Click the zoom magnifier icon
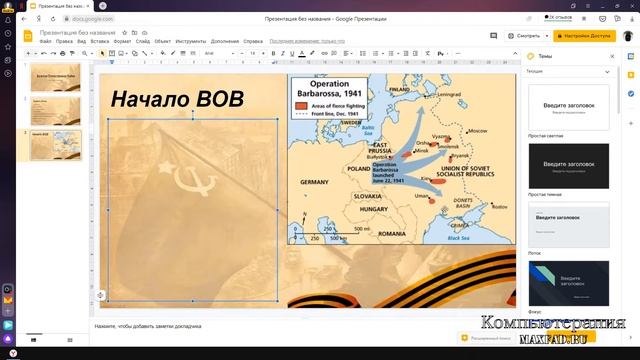Image resolution: width=640 pixels, height=360 pixels. [84, 53]
